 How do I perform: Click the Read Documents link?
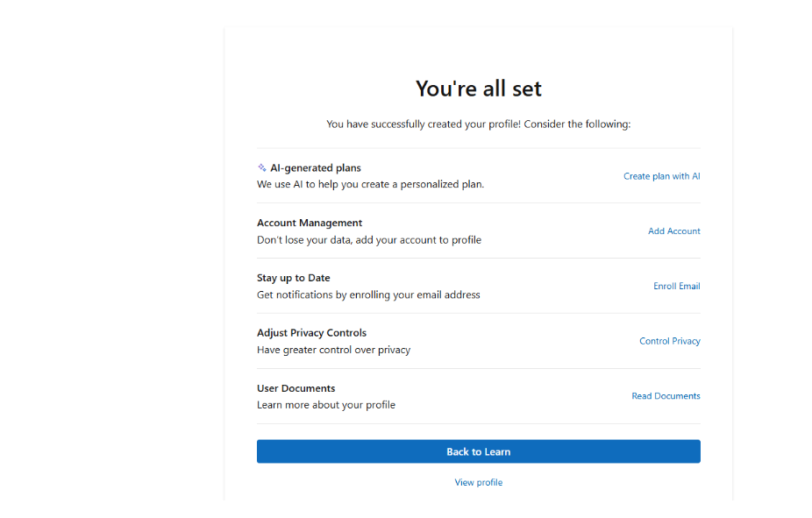tap(666, 396)
